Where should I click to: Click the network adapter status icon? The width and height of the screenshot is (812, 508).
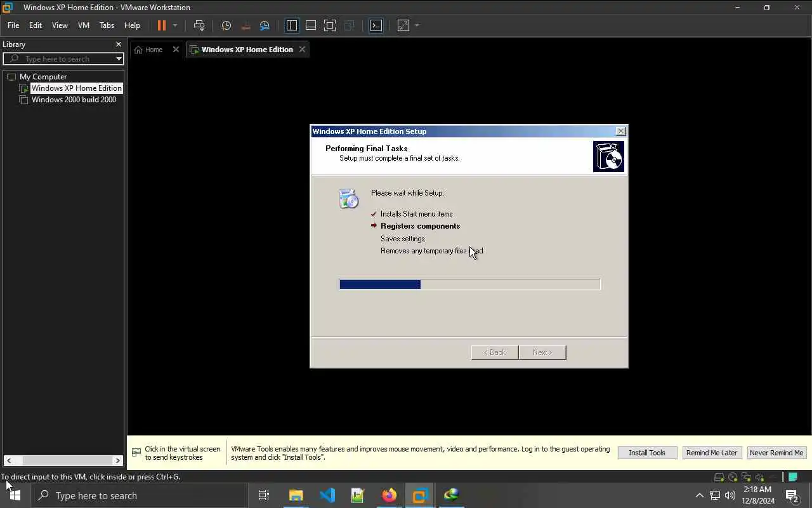coord(746,477)
